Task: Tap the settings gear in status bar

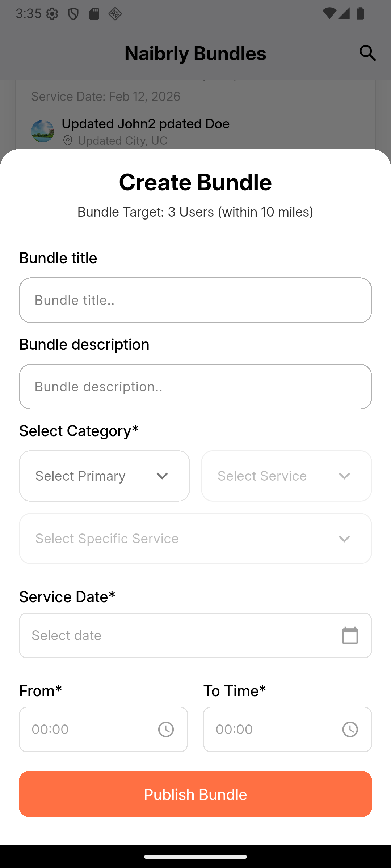Action: click(52, 14)
